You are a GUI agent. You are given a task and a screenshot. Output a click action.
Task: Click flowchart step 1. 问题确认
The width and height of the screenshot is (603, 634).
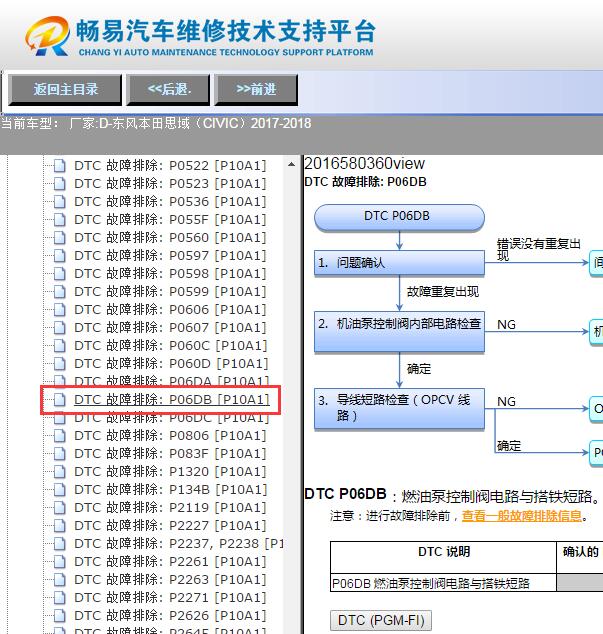pyautogui.click(x=399, y=263)
